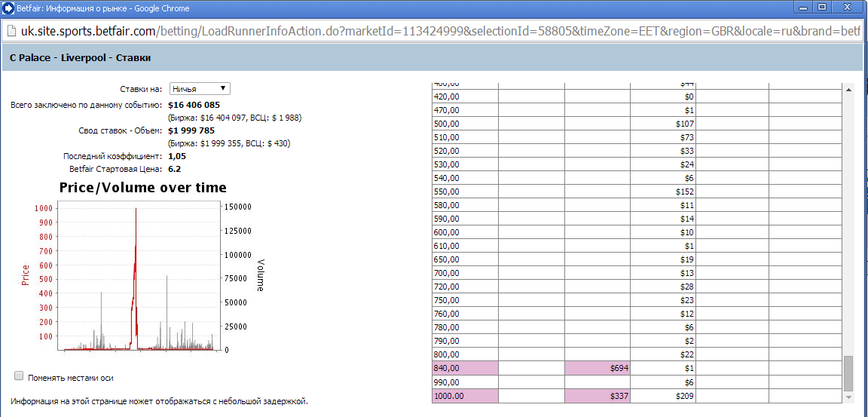Click the 'Ставки на:' label
The width and height of the screenshot is (868, 417).
click(141, 89)
